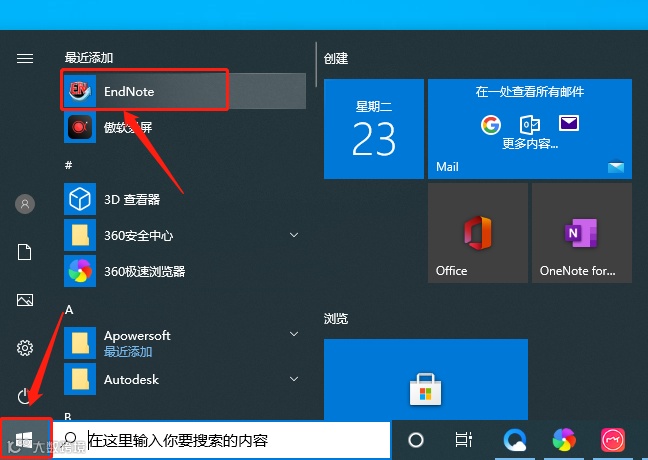Launch the 傲软录屏 screen recorder app
648x460 pixels.
(x=185, y=127)
